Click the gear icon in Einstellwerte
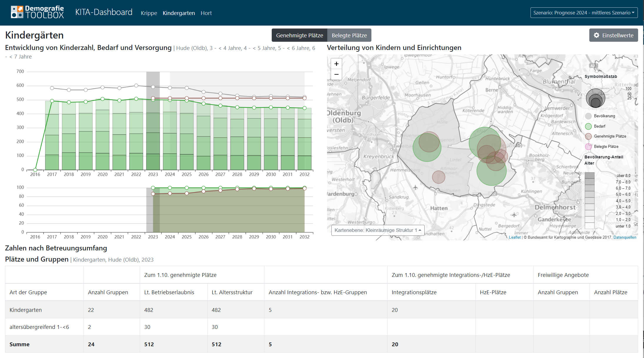The image size is (644, 358). coord(596,35)
